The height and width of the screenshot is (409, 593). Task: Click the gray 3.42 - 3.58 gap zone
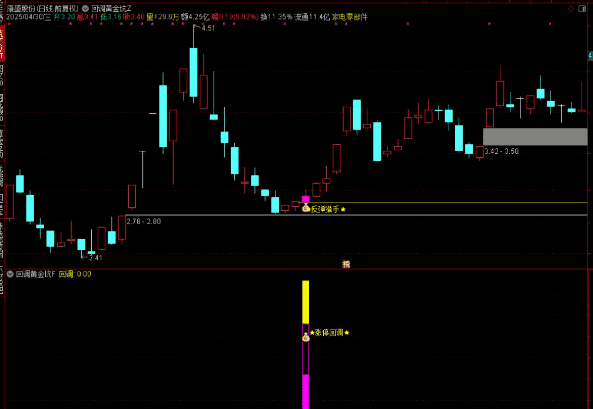click(x=535, y=137)
